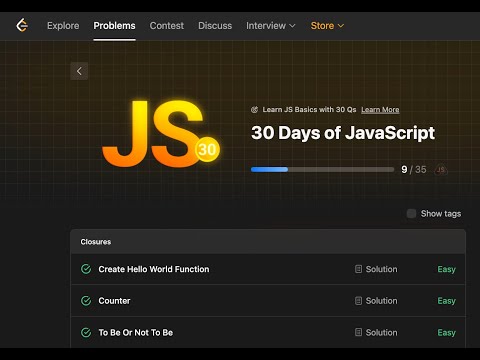Viewport: 480px width, 360px height.
Task: Click the LeetCode logo icon
Action: click(x=22, y=25)
